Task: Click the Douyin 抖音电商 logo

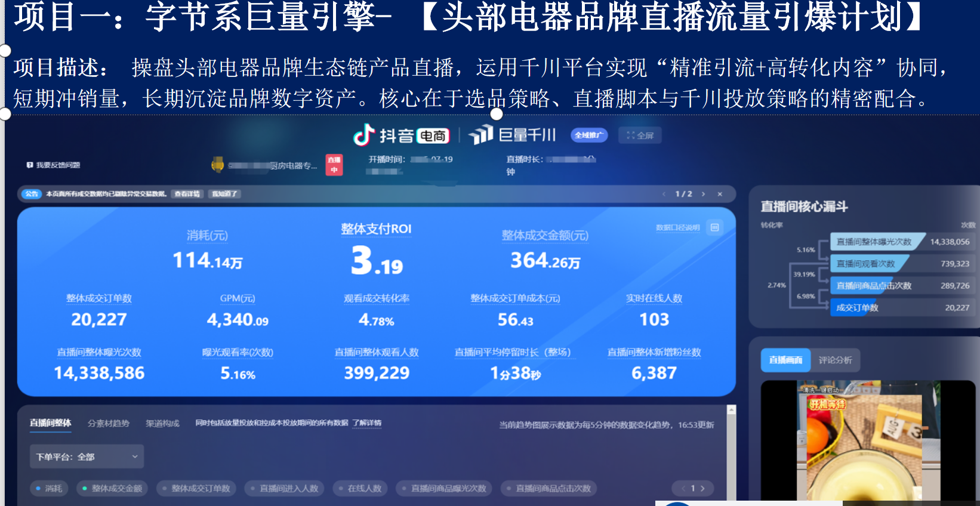Action: (400, 136)
